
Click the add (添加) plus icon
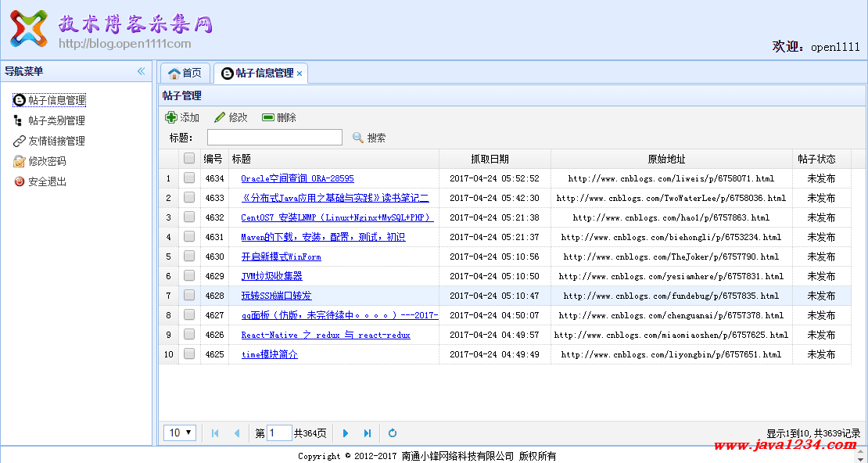pos(171,117)
